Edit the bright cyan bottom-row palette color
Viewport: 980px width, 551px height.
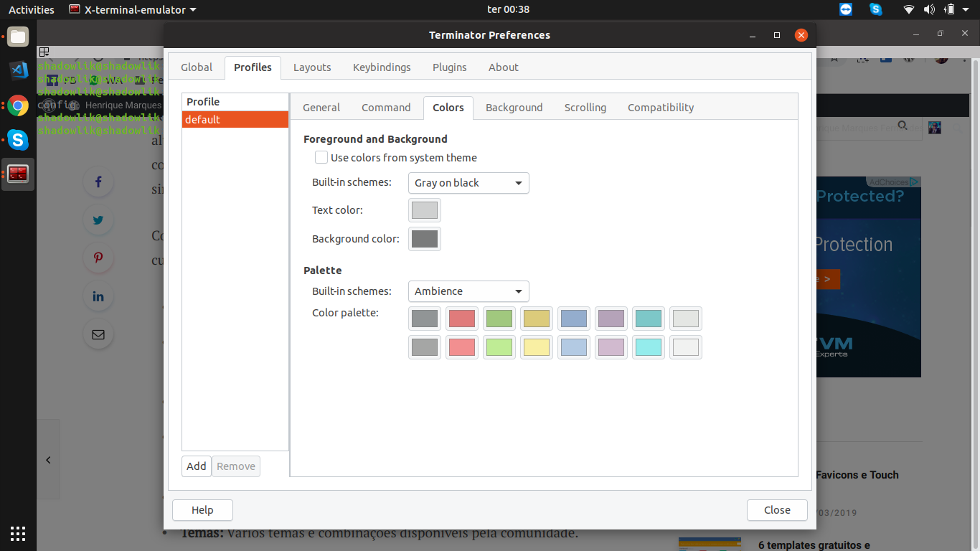(x=649, y=347)
